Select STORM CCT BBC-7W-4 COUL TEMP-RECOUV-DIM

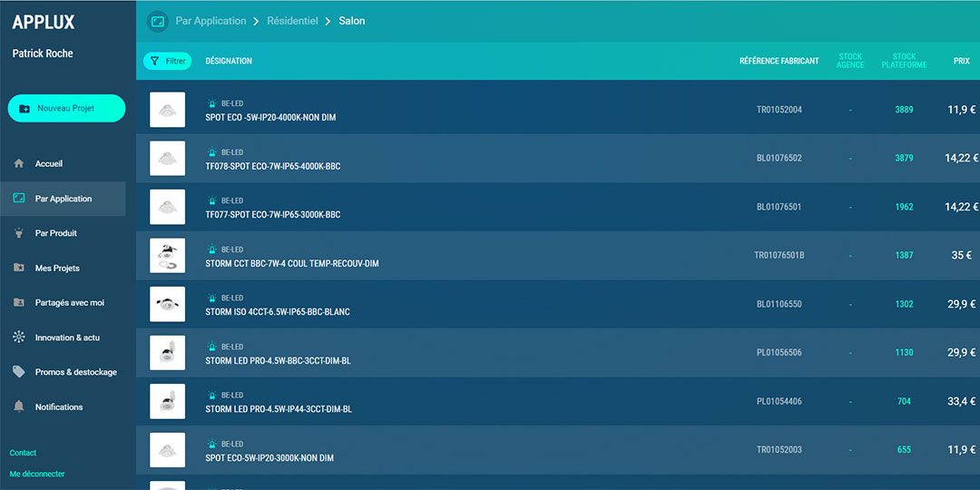coord(292,264)
